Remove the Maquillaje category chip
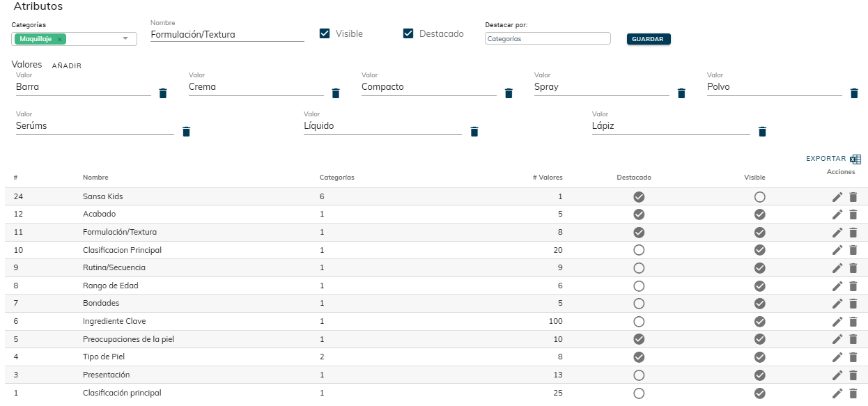Viewport: 868px width, 406px height. (60, 39)
